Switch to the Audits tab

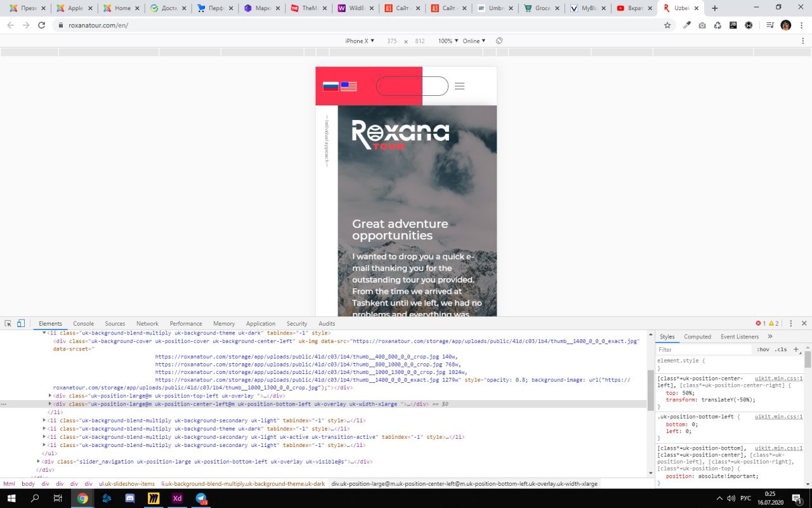click(x=327, y=324)
